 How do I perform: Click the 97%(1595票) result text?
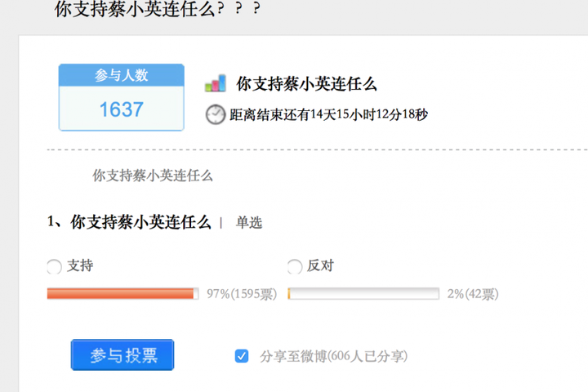coord(242,294)
